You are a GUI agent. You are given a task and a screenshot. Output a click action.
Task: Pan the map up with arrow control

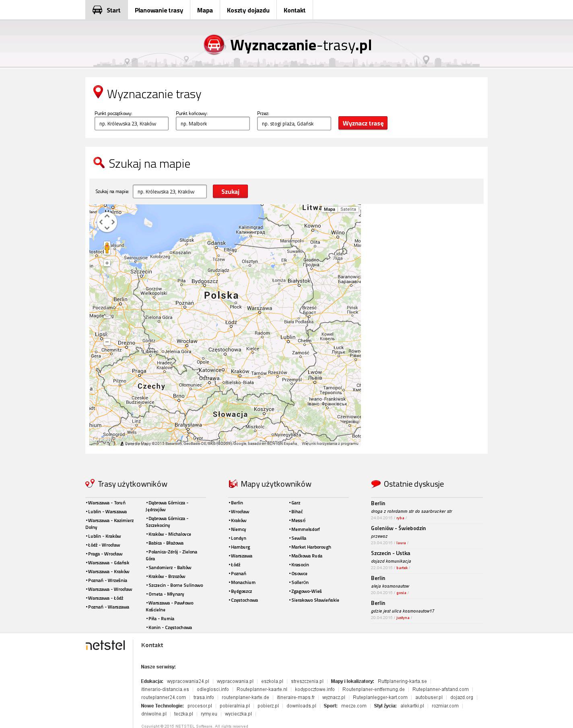click(107, 216)
